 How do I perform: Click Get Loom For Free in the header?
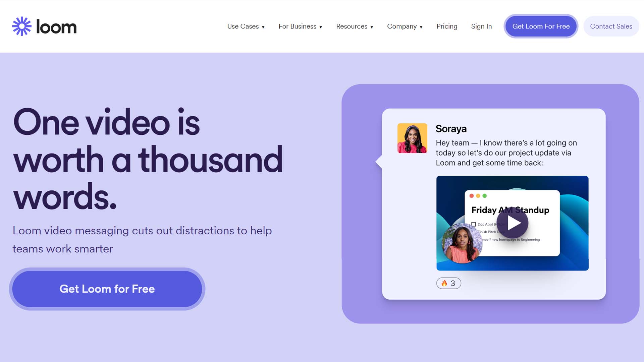click(x=541, y=26)
